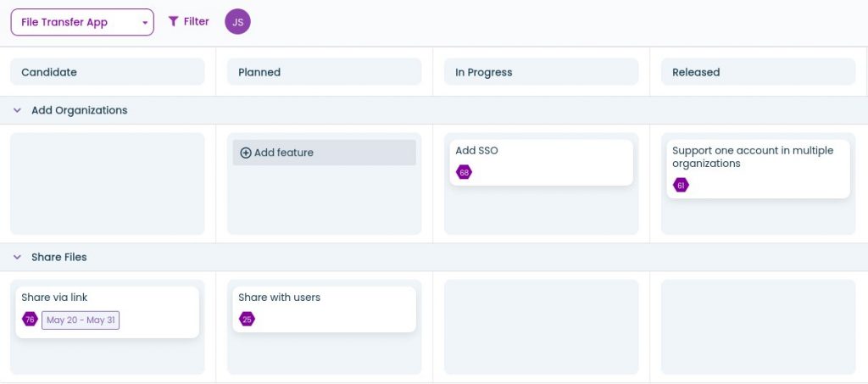Collapse the Share Files section chevron
Image resolution: width=868 pixels, height=384 pixels.
17,258
